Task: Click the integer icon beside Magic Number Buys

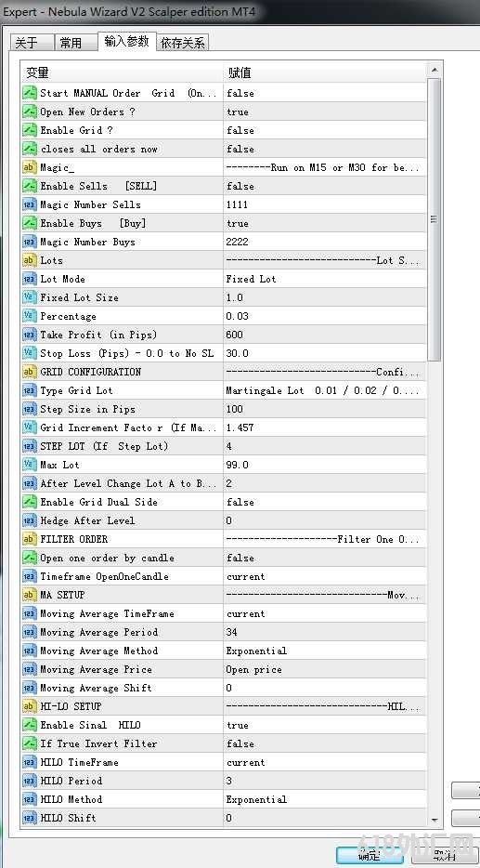Action: click(30, 242)
